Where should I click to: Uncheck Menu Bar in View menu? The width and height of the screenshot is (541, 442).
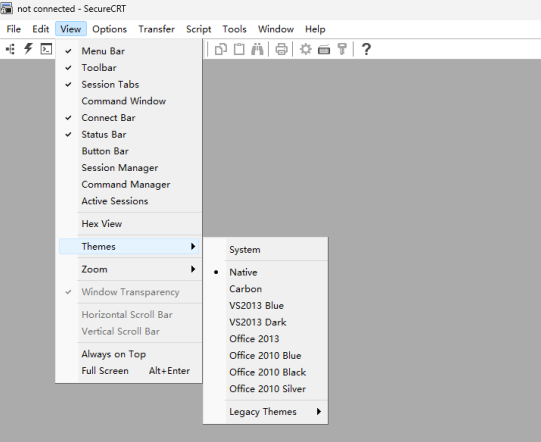(x=128, y=51)
